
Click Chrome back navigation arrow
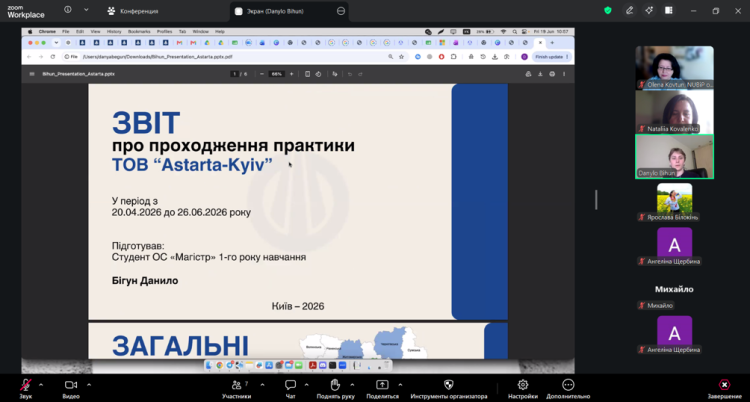pos(29,56)
